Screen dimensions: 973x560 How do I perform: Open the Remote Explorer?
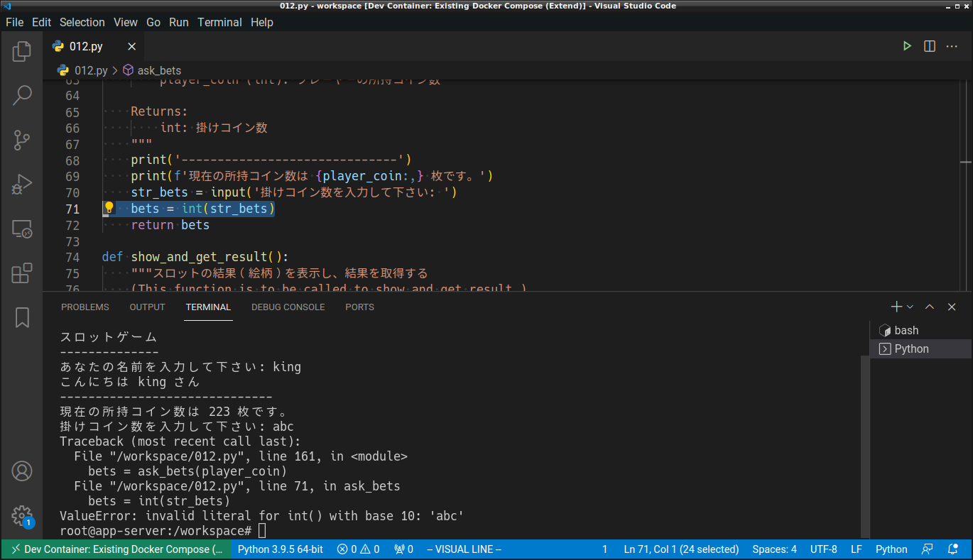point(21,229)
